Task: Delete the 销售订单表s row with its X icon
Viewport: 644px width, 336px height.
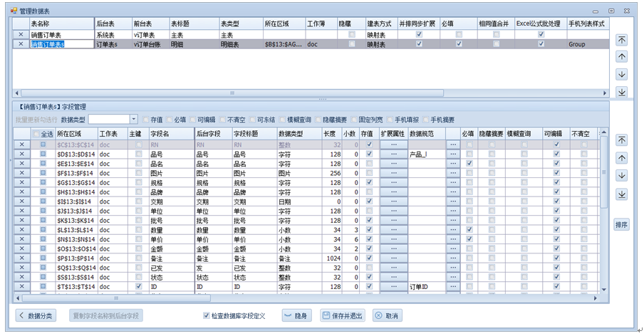Action: coord(21,44)
